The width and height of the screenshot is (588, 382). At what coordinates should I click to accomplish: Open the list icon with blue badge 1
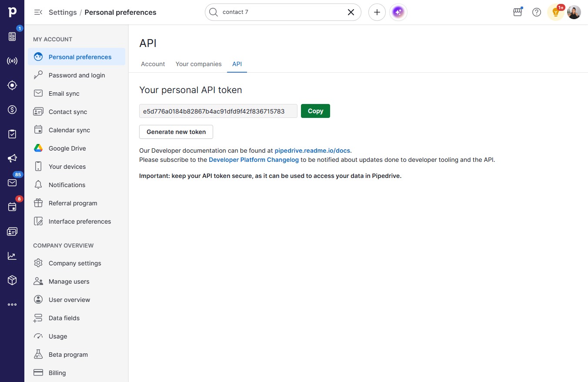[12, 37]
